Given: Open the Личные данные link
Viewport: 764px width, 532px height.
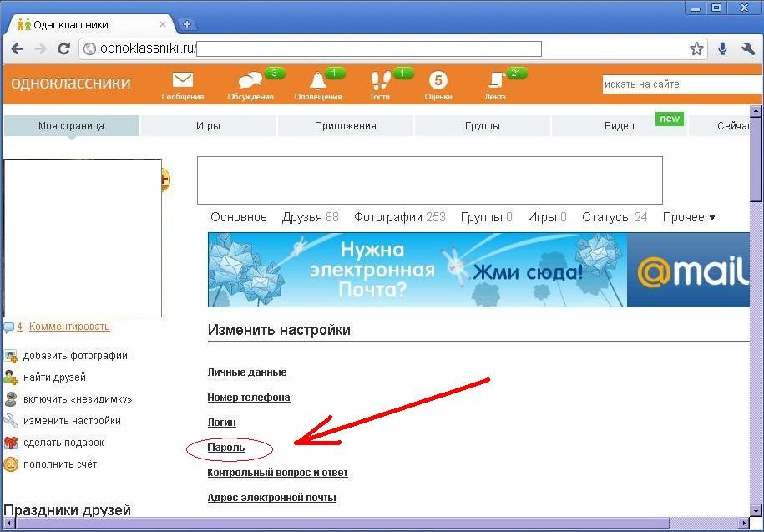Looking at the screenshot, I should pyautogui.click(x=247, y=372).
